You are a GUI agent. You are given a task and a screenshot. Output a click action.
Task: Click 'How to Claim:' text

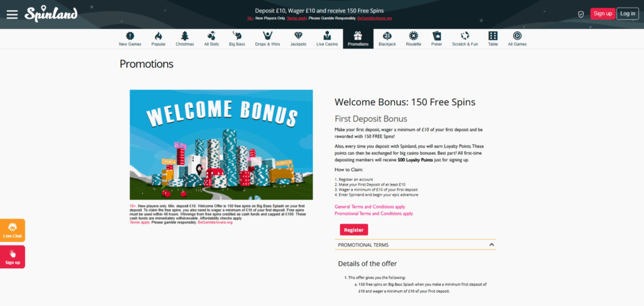point(349,169)
